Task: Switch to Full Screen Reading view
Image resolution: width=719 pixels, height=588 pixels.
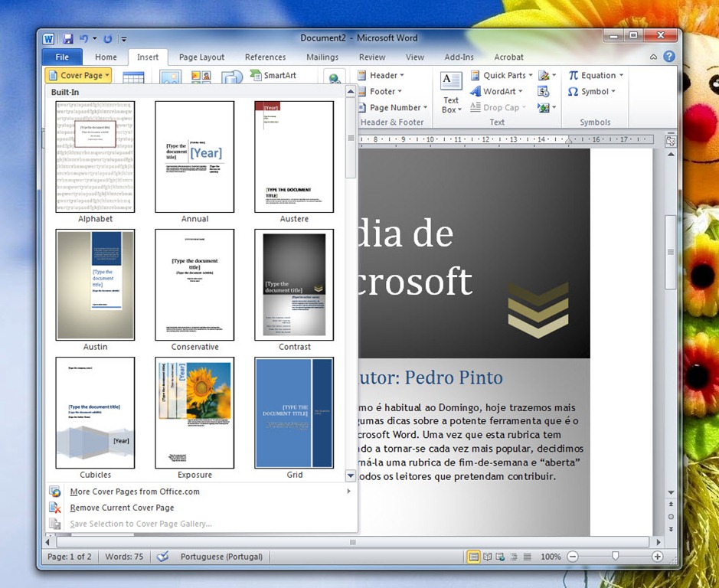Action: [x=488, y=557]
